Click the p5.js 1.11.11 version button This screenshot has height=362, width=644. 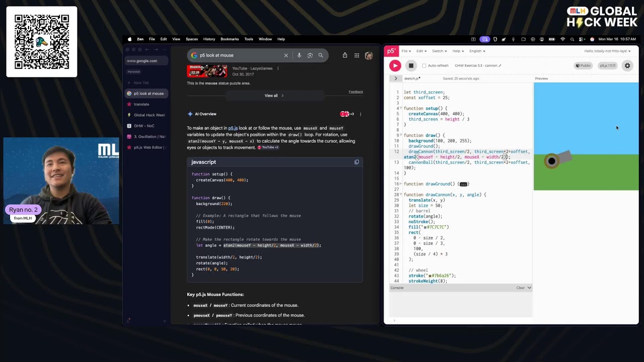coord(607,65)
